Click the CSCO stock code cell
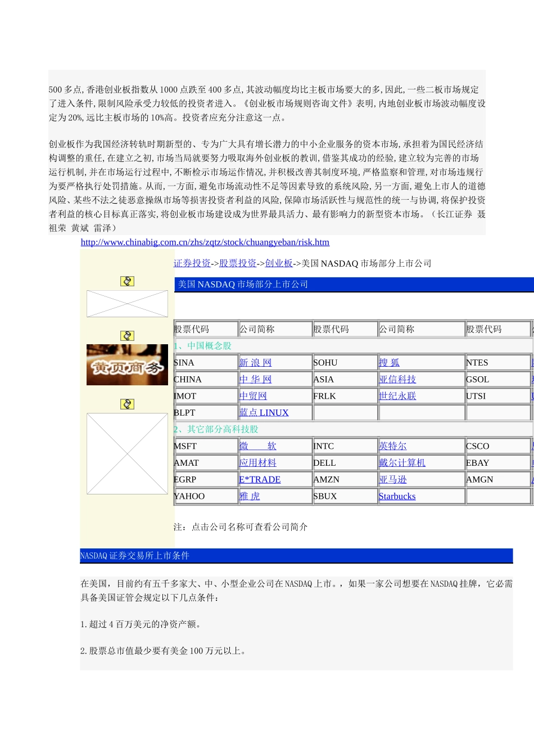Viewport: 534px width, 756px height. [498, 446]
